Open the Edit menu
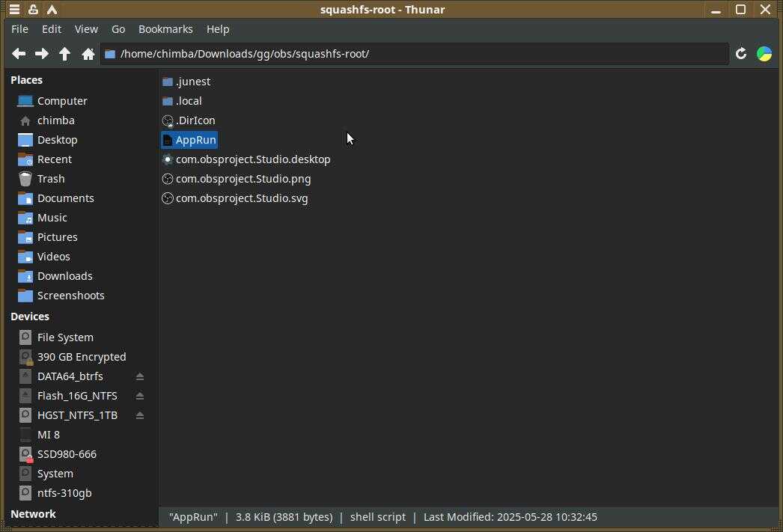 point(52,29)
